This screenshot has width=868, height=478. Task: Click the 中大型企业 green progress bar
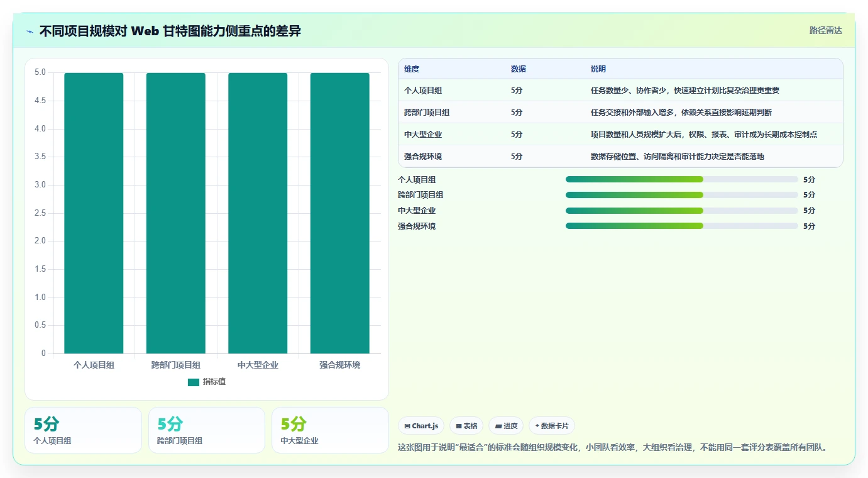634,211
